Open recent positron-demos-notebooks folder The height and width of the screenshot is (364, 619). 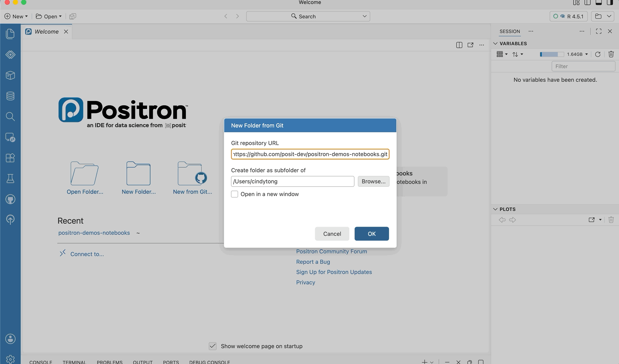(94, 233)
